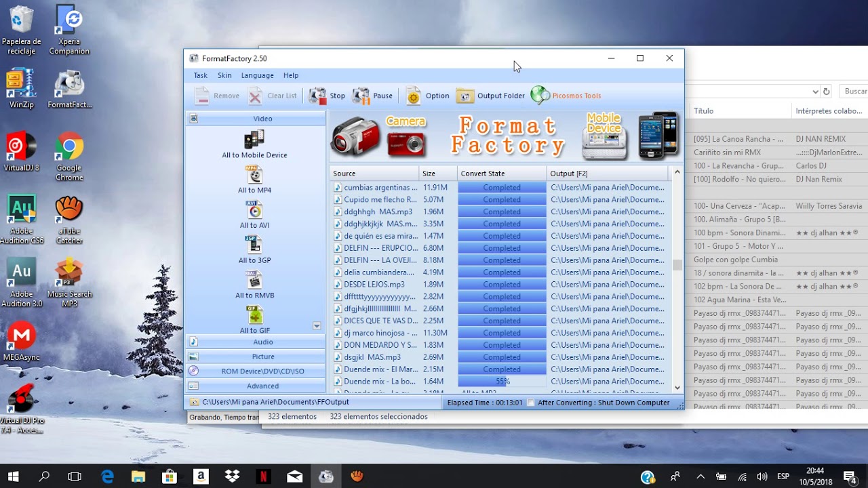Image resolution: width=868 pixels, height=488 pixels.
Task: Expand the Audio category
Action: pyautogui.click(x=256, y=342)
